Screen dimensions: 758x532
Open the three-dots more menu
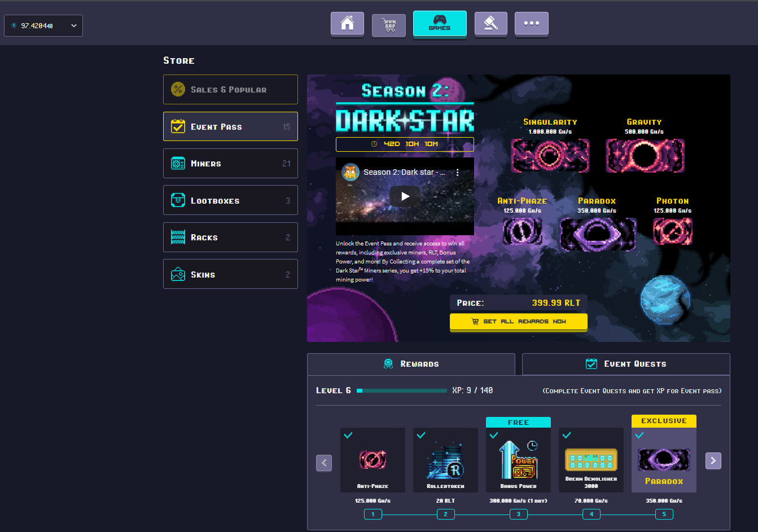coord(531,24)
